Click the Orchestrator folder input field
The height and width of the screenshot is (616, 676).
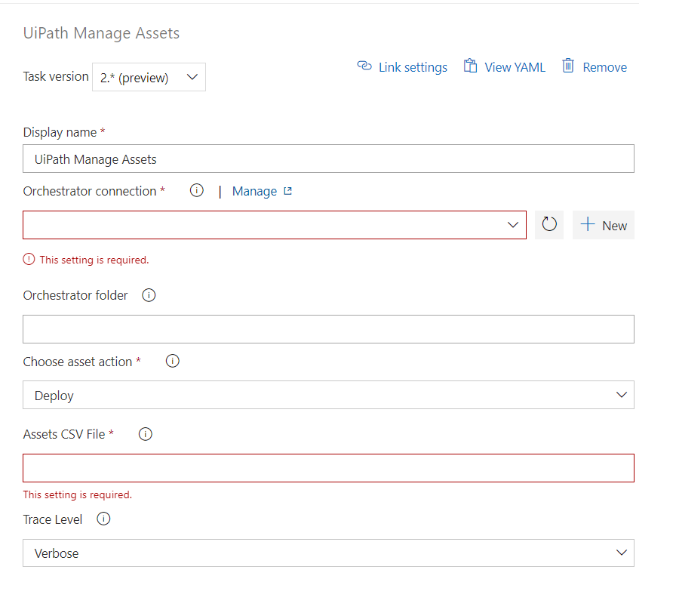point(328,329)
